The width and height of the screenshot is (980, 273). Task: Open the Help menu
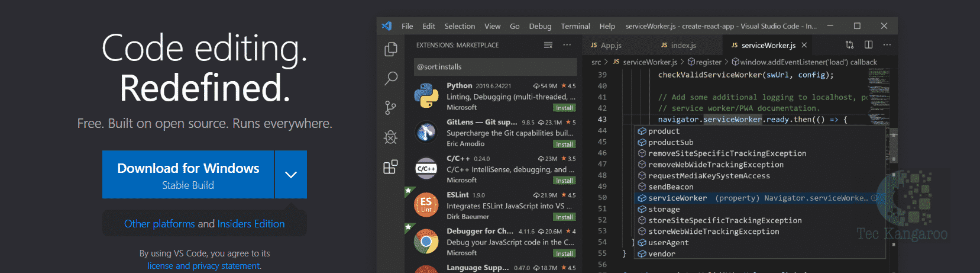pos(607,26)
